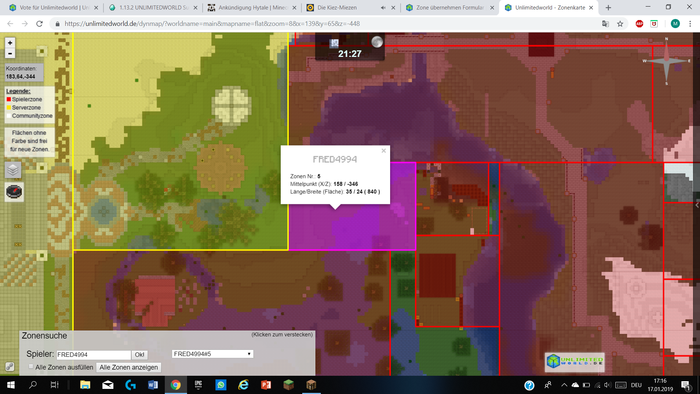This screenshot has height=394, width=700.
Task: Click the compass rose on the map
Action: click(666, 62)
